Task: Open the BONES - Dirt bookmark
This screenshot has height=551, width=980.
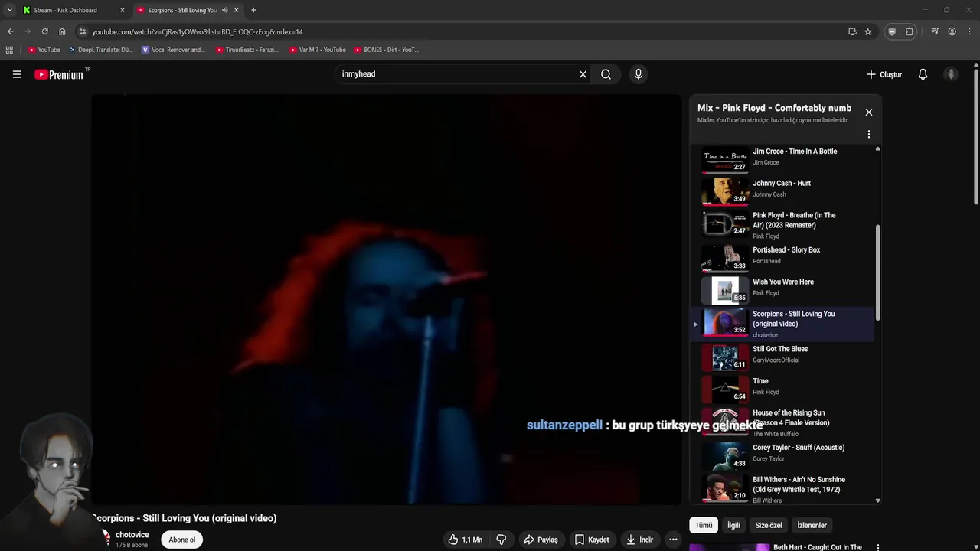Action: 387,50
